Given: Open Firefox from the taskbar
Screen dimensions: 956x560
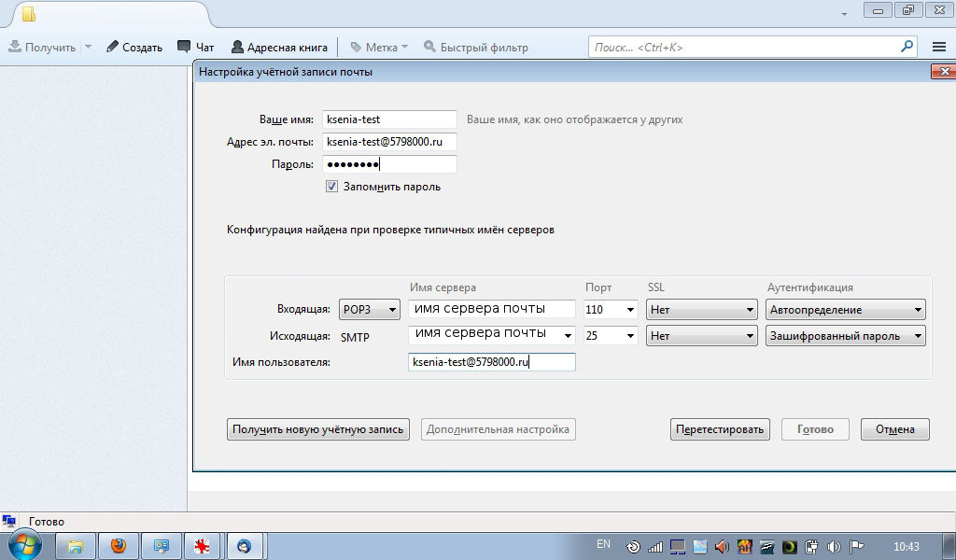Looking at the screenshot, I should 119,546.
